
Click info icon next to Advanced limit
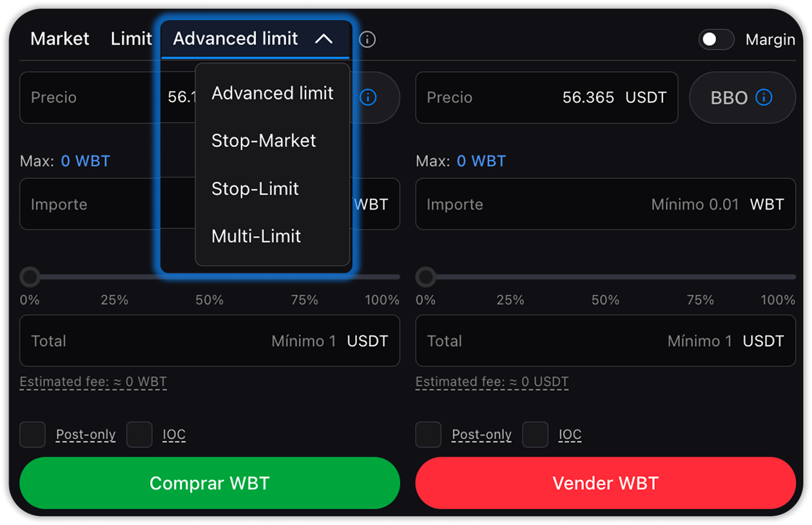[x=367, y=39]
